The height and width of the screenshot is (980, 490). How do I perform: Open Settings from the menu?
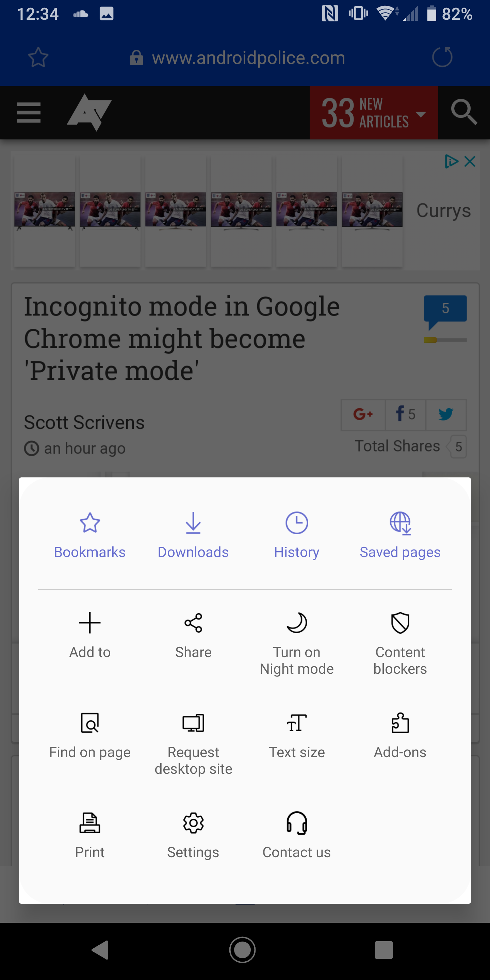pos(193,823)
